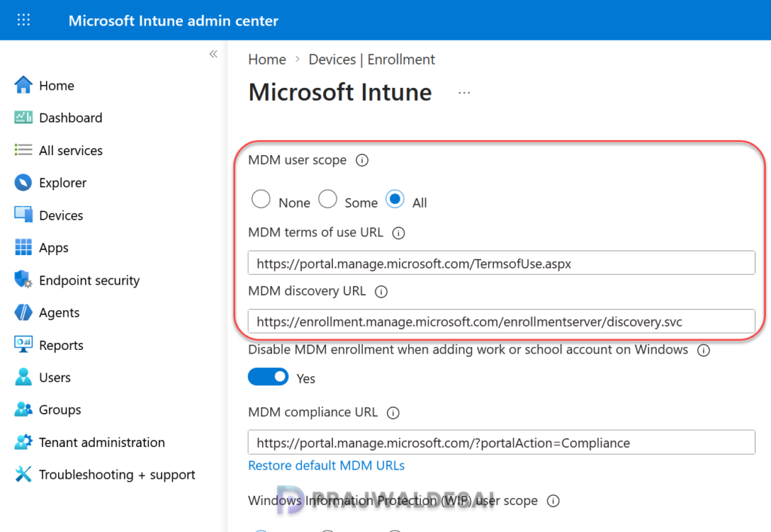Show info for WIP user scope
771x532 pixels.
pos(553,501)
